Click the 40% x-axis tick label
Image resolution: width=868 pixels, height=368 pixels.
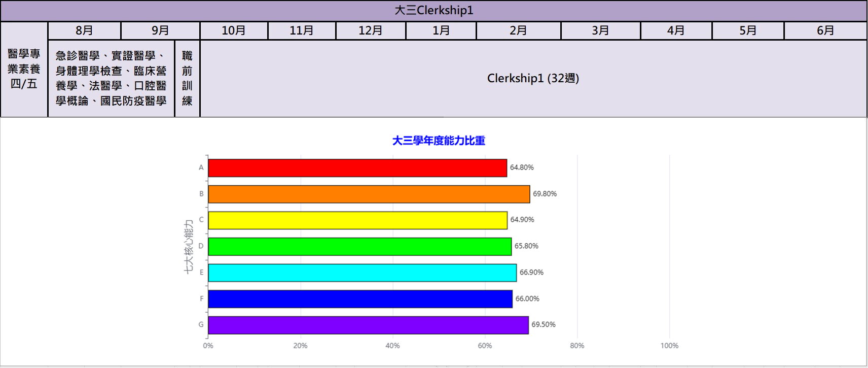[x=392, y=346]
